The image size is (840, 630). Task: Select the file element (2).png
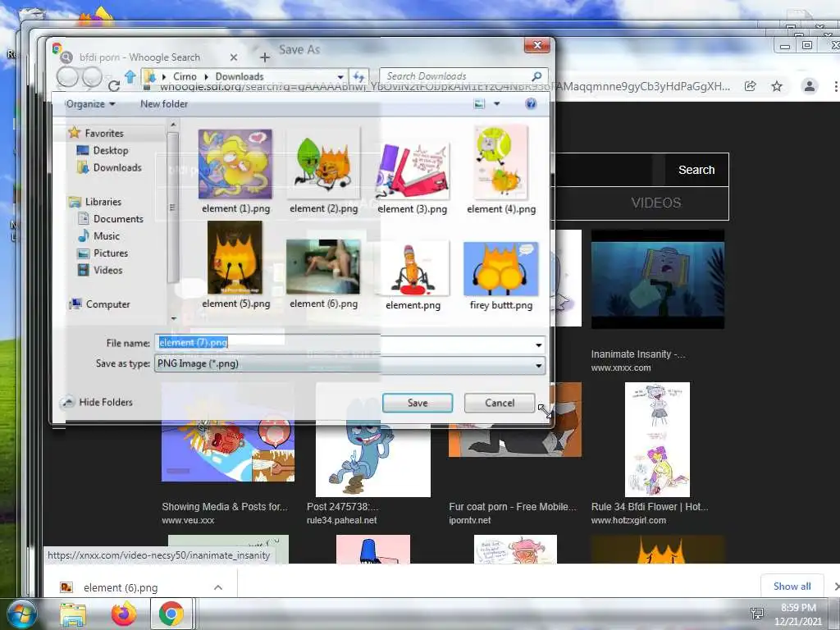pyautogui.click(x=323, y=171)
